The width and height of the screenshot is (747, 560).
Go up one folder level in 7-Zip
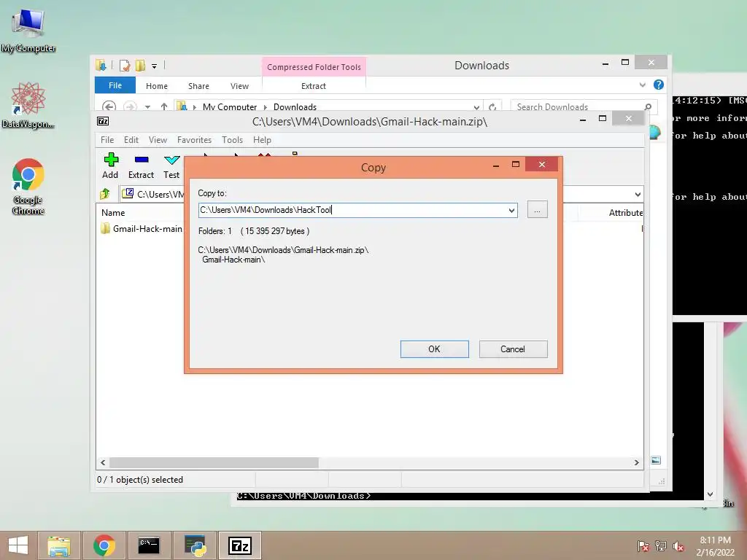[105, 194]
